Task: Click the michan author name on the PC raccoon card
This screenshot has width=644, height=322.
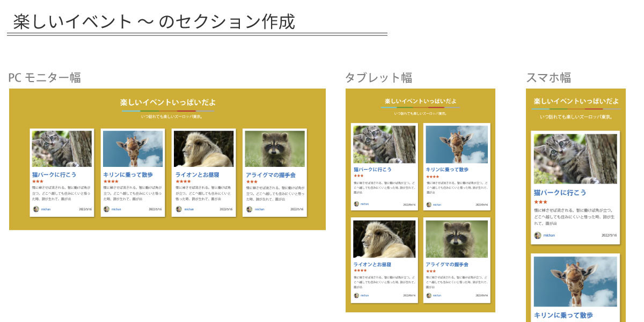Action: click(259, 209)
